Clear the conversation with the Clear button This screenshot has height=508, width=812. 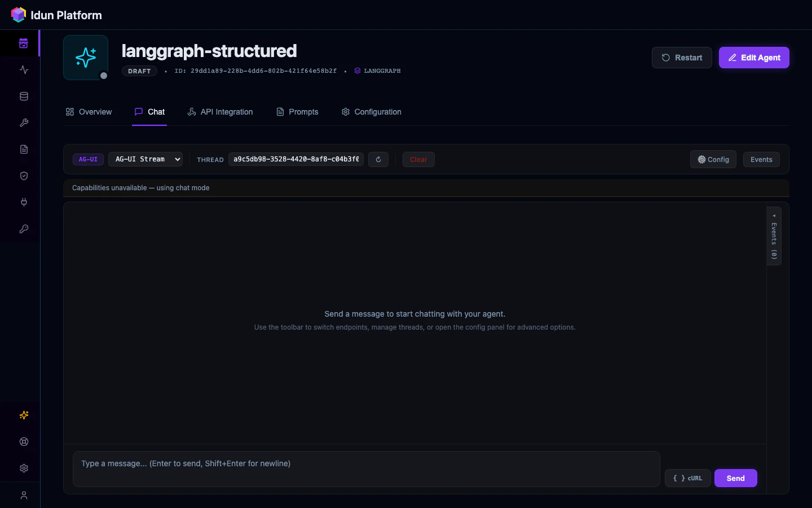coord(418,159)
